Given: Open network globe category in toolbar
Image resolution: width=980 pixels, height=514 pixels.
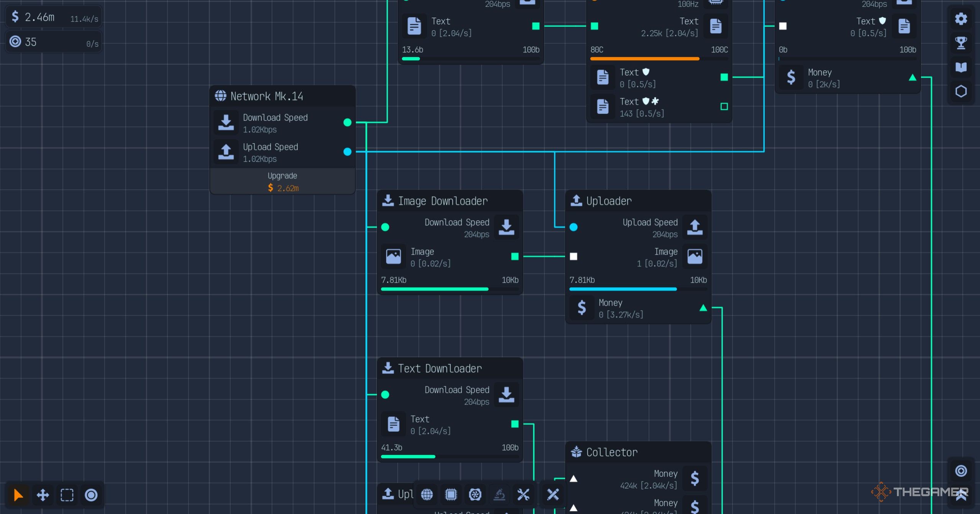Looking at the screenshot, I should [x=427, y=494].
